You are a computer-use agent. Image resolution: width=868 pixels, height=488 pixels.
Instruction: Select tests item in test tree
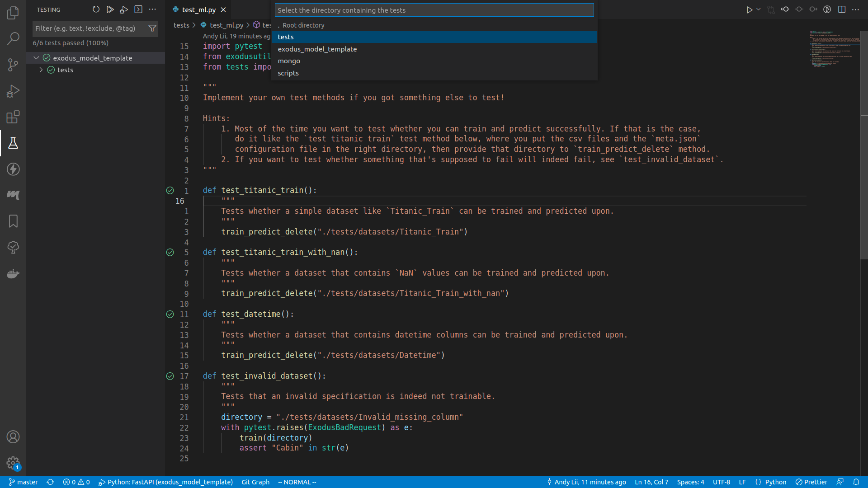[65, 70]
